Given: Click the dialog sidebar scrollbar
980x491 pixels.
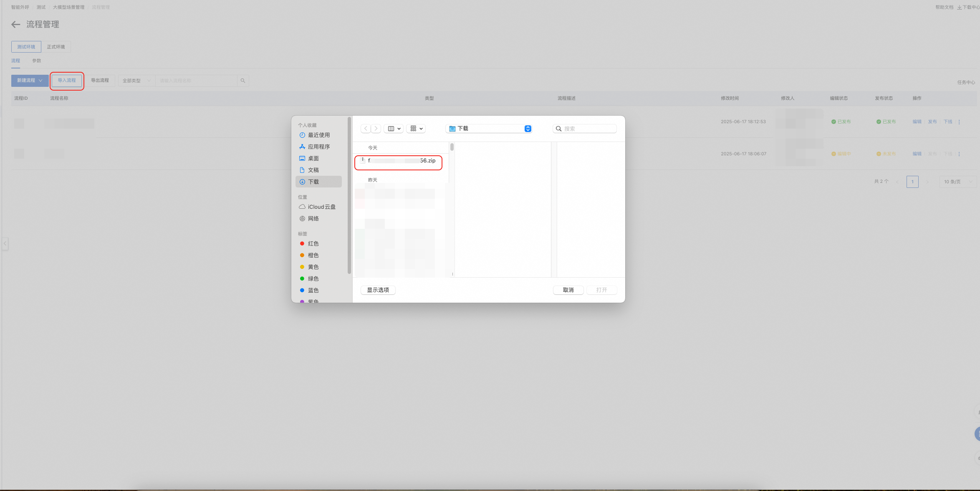Looking at the screenshot, I should point(349,196).
